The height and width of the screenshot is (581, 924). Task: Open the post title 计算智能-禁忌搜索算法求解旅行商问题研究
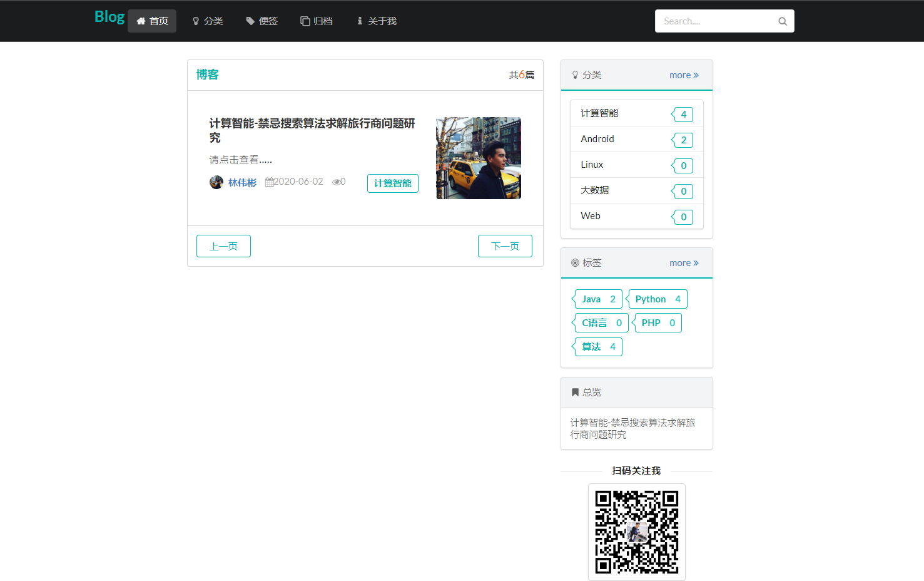pyautogui.click(x=312, y=130)
